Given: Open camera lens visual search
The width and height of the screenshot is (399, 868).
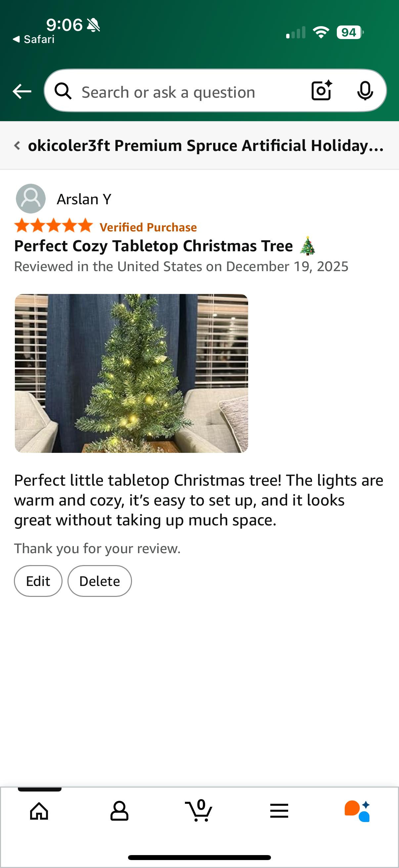Looking at the screenshot, I should (321, 90).
